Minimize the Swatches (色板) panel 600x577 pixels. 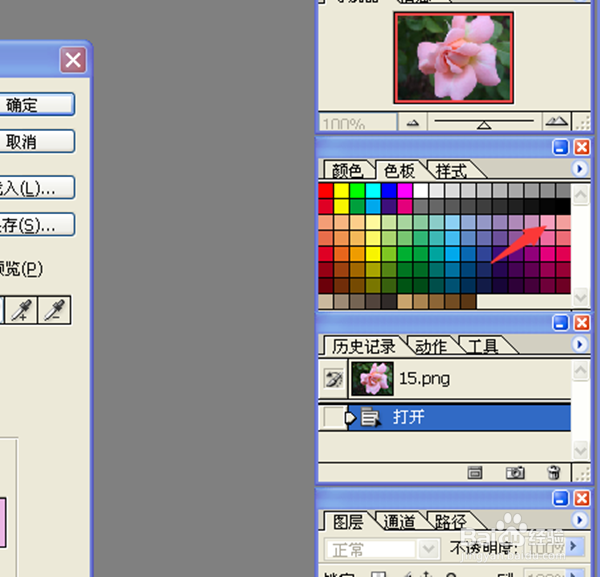click(x=561, y=147)
